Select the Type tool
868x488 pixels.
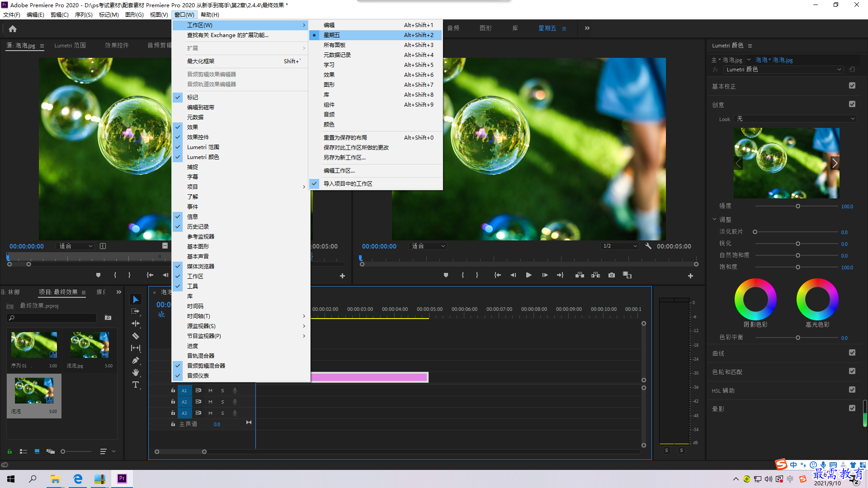[x=136, y=385]
